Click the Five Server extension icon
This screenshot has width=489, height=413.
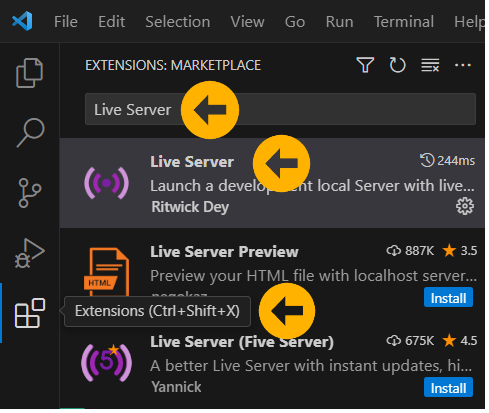[106, 363]
